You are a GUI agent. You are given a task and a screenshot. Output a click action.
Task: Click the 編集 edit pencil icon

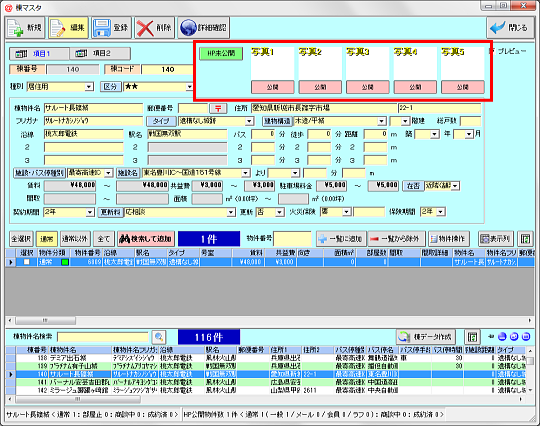(58, 28)
